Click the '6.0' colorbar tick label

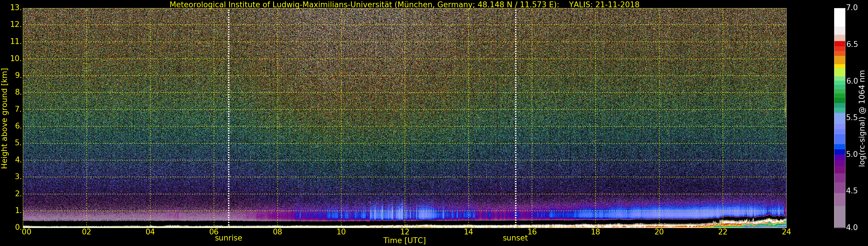(x=852, y=81)
